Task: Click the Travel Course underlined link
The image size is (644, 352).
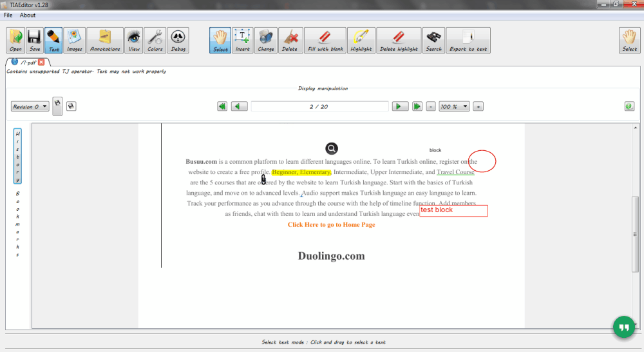Action: (x=455, y=172)
